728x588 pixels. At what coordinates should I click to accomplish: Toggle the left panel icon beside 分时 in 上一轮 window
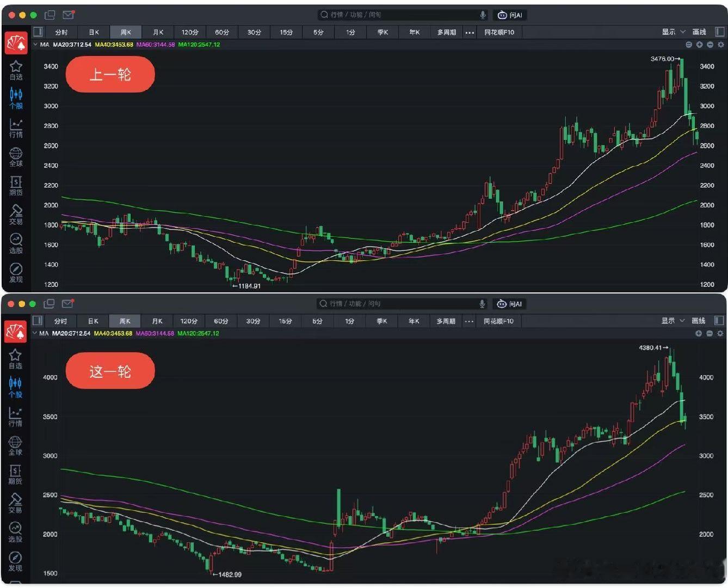click(38, 32)
